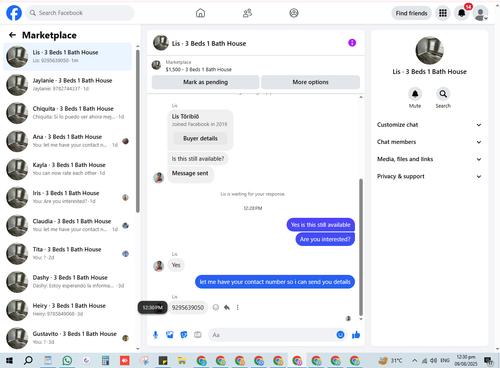Image resolution: width=500 pixels, height=368 pixels.
Task: Open the Facebook logo home link
Action: (14, 13)
